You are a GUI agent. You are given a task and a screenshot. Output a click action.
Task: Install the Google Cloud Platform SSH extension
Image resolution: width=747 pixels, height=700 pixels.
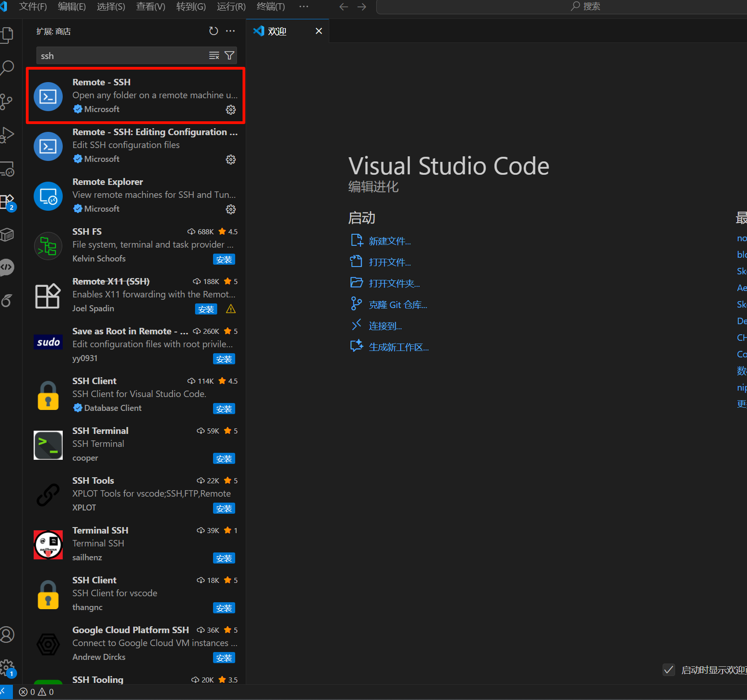[224, 658]
